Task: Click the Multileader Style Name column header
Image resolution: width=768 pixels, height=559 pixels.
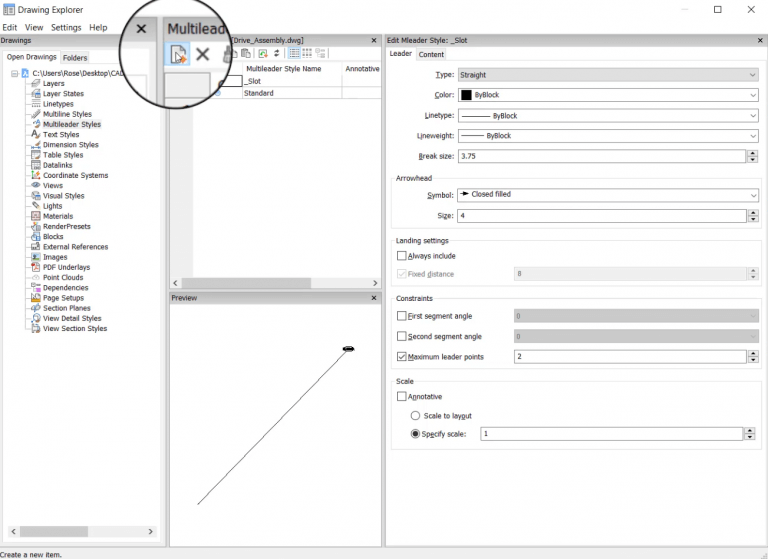Action: tap(292, 69)
